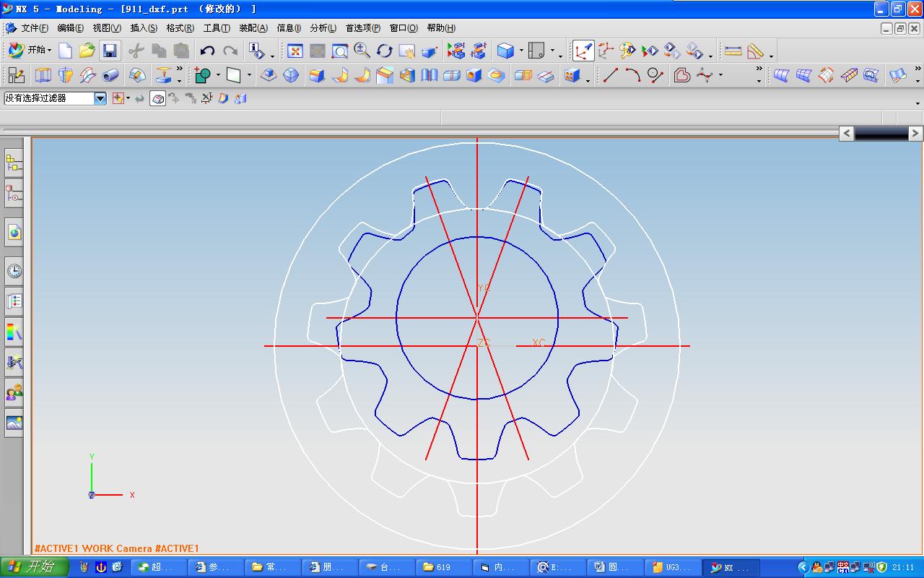
Task: Activate the Rotate view tool
Action: pos(385,51)
